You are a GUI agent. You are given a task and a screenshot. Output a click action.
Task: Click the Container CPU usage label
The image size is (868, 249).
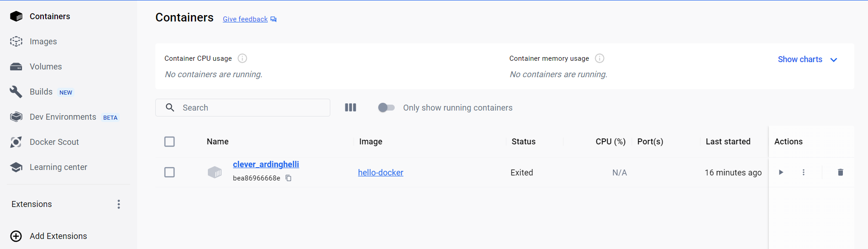pyautogui.click(x=198, y=58)
